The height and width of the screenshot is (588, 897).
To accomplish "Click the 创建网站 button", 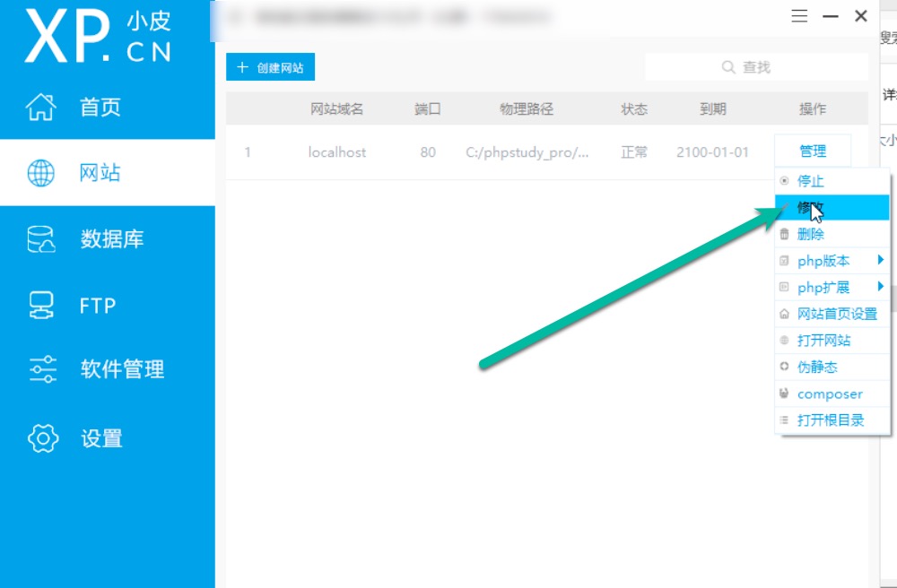I will point(271,67).
